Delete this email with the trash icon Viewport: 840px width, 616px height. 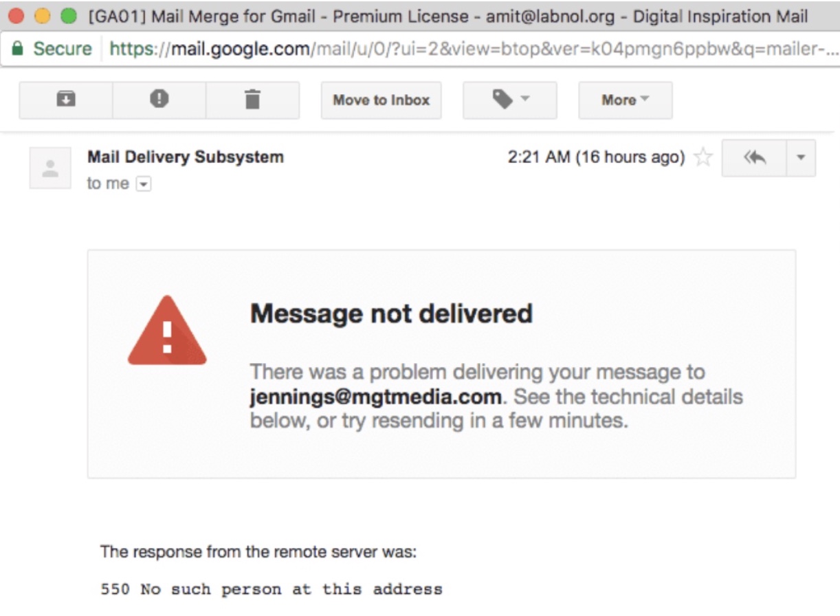point(252,100)
